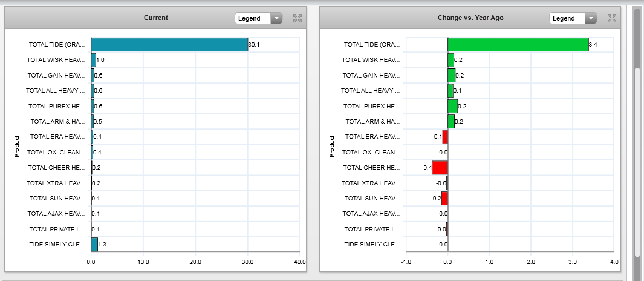The height and width of the screenshot is (281, 644).
Task: Select the blue TOTAL TIDE bar showing 30.1
Action: tap(169, 44)
